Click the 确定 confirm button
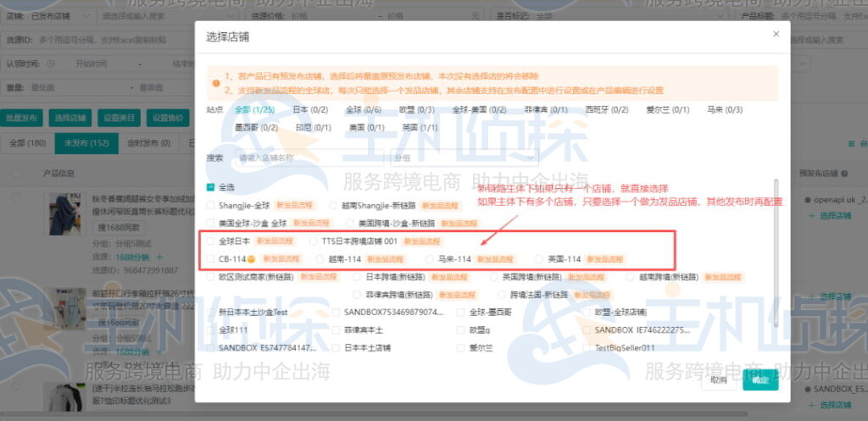The height and width of the screenshot is (421, 868). [x=760, y=380]
